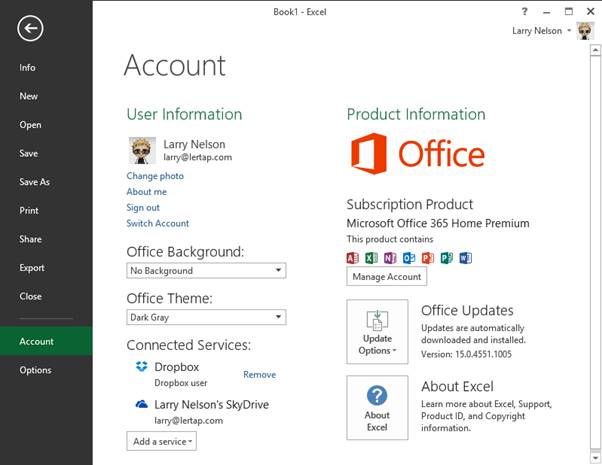Image resolution: width=602 pixels, height=465 pixels.
Task: Click the PowerPoint app icon
Action: [x=428, y=258]
